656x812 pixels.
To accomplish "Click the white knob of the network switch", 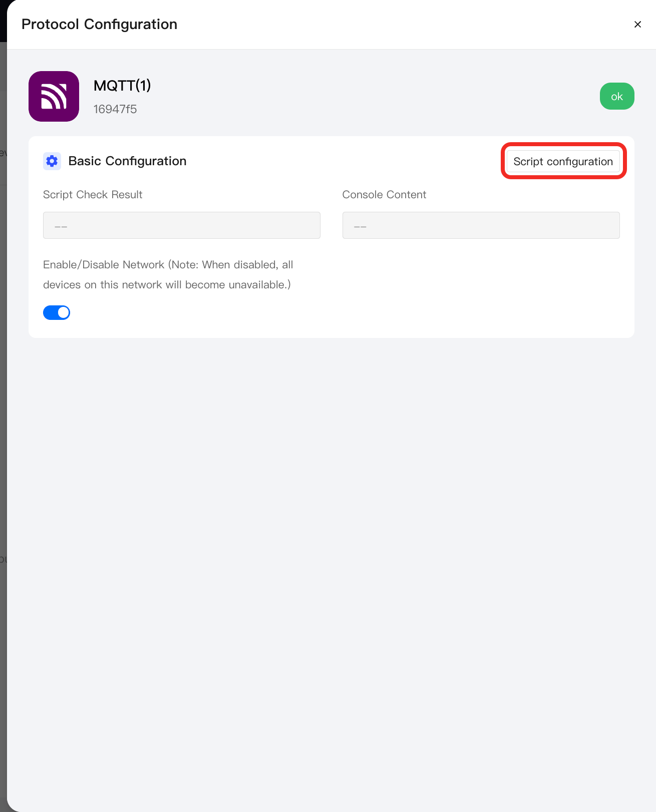I will (63, 312).
